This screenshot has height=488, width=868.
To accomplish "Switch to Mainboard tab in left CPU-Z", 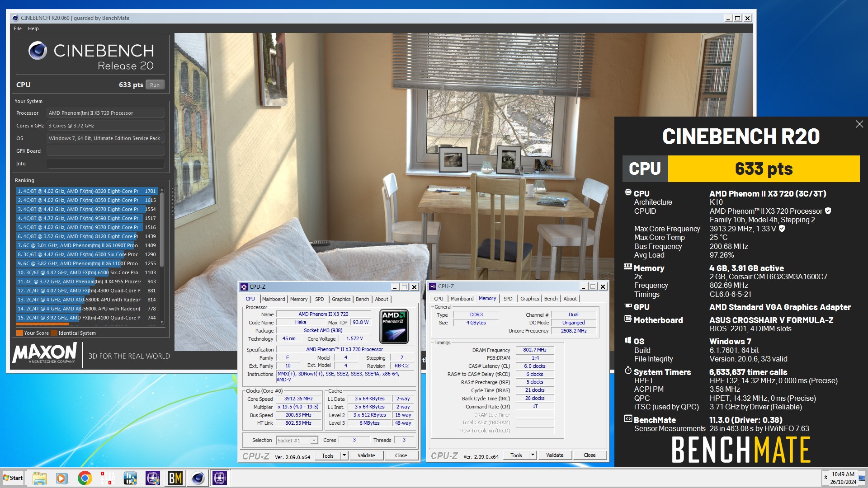I will [274, 299].
